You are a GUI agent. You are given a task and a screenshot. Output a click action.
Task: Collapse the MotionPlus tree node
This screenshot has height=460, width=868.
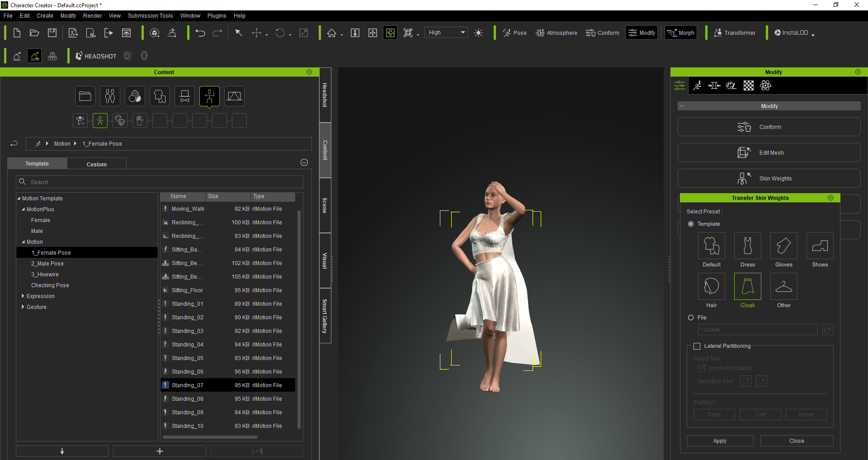point(24,209)
